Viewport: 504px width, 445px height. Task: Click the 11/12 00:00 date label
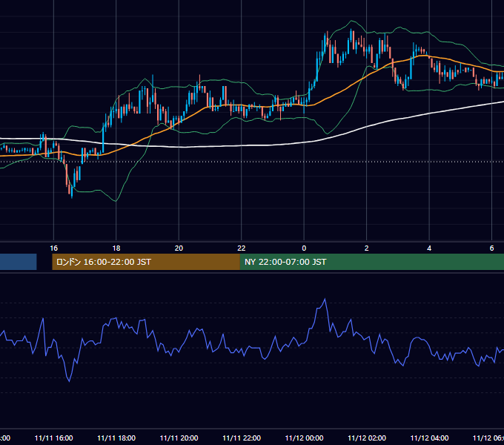304,438
